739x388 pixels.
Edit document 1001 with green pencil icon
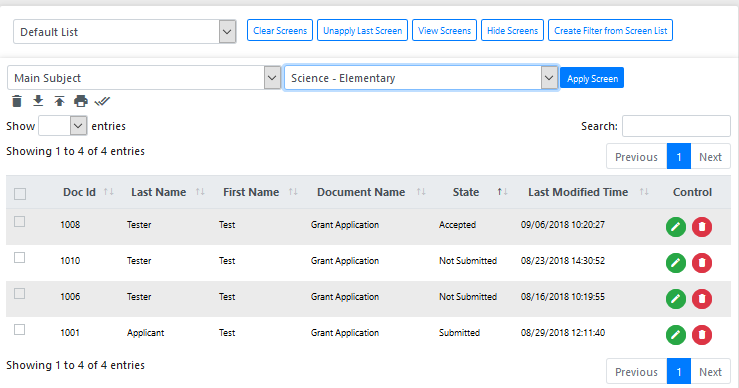(675, 335)
